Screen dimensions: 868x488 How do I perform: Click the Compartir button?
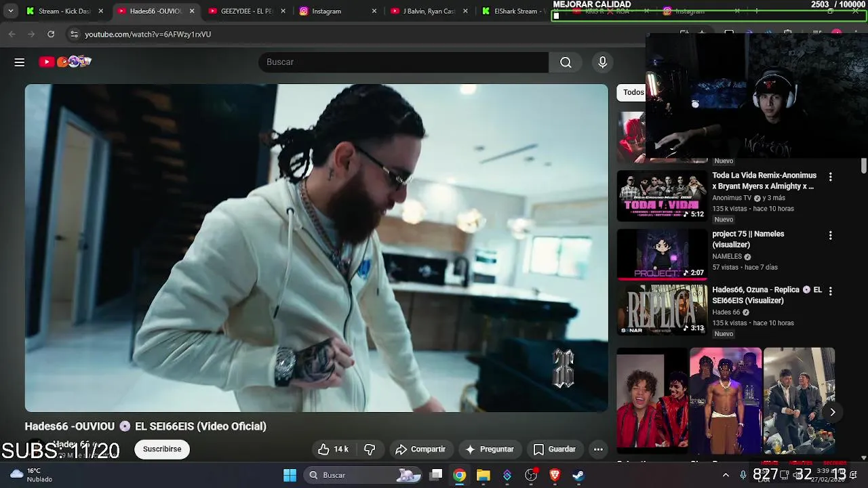(420, 449)
